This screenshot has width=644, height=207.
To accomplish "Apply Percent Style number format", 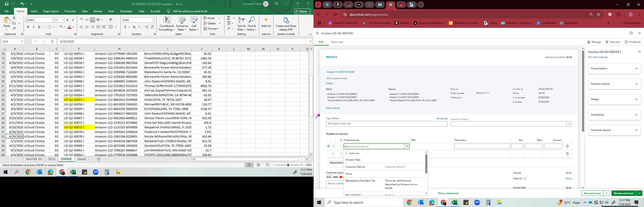I will click(x=134, y=27).
